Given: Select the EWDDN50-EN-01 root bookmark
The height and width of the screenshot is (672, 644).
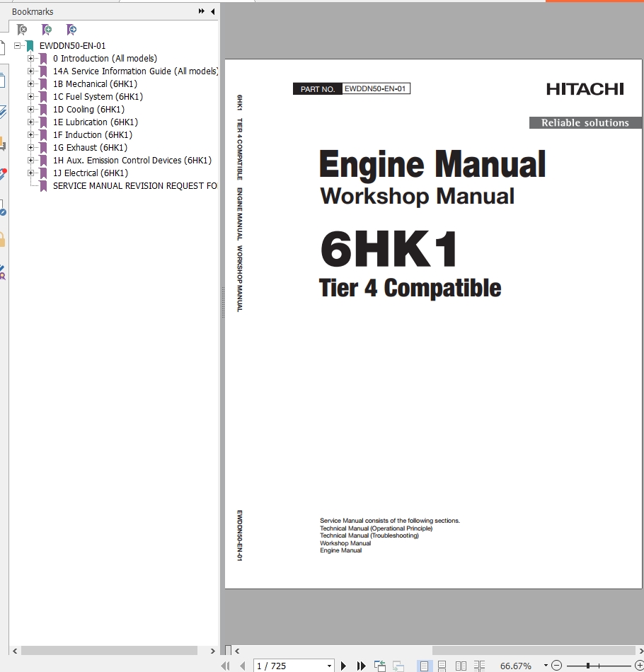Looking at the screenshot, I should point(72,45).
